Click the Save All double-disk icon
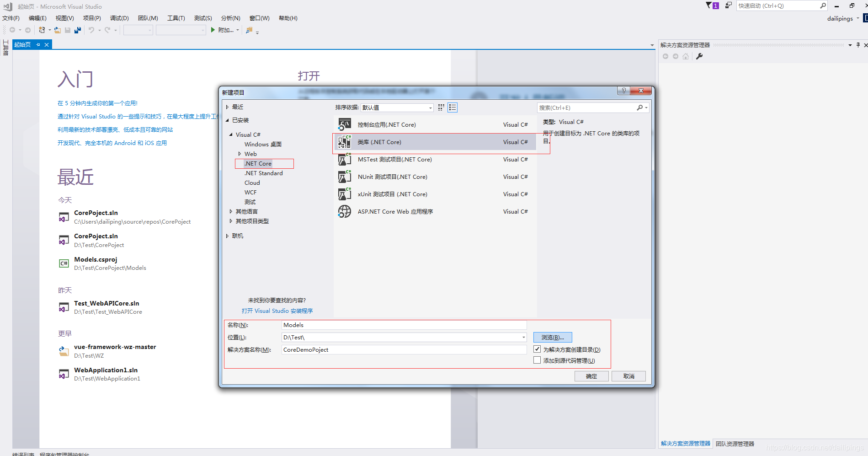868x456 pixels. pyautogui.click(x=78, y=30)
